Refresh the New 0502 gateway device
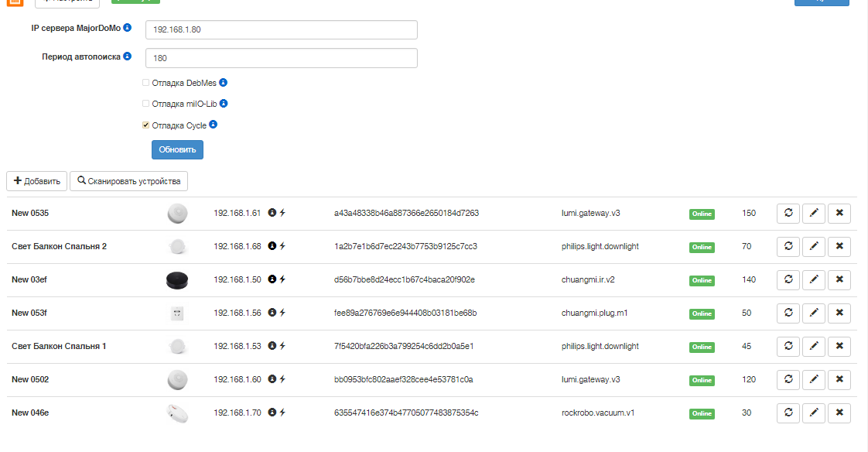Image resolution: width=868 pixels, height=452 pixels. point(788,379)
